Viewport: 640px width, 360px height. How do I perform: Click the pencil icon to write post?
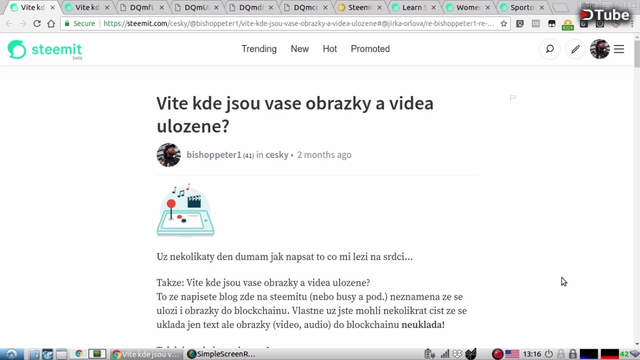tap(575, 49)
